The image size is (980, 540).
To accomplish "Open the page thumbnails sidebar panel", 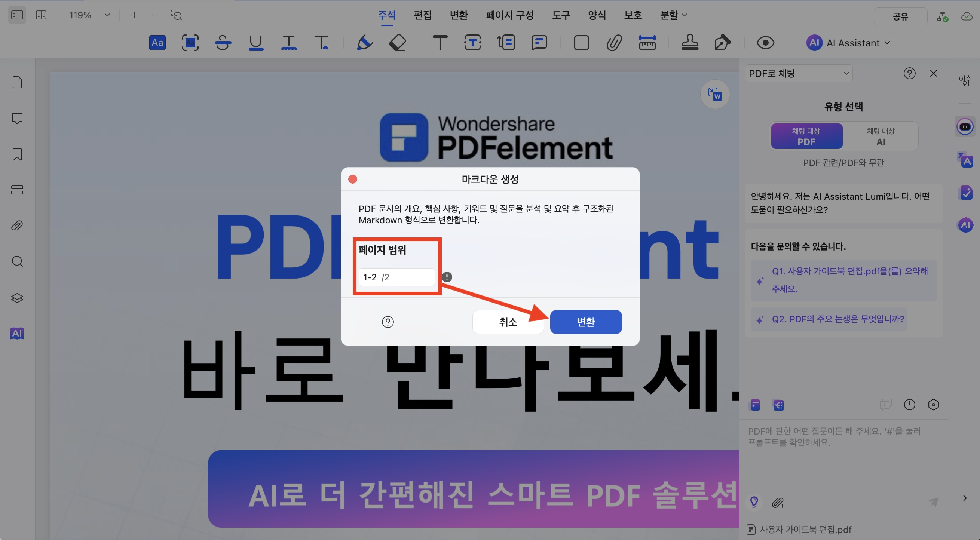I will pos(17,82).
